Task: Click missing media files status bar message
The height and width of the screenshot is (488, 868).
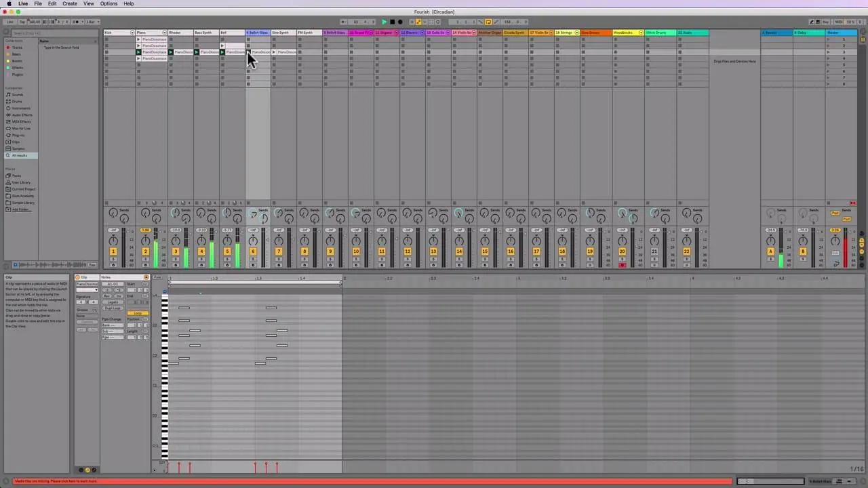Action: coord(56,481)
